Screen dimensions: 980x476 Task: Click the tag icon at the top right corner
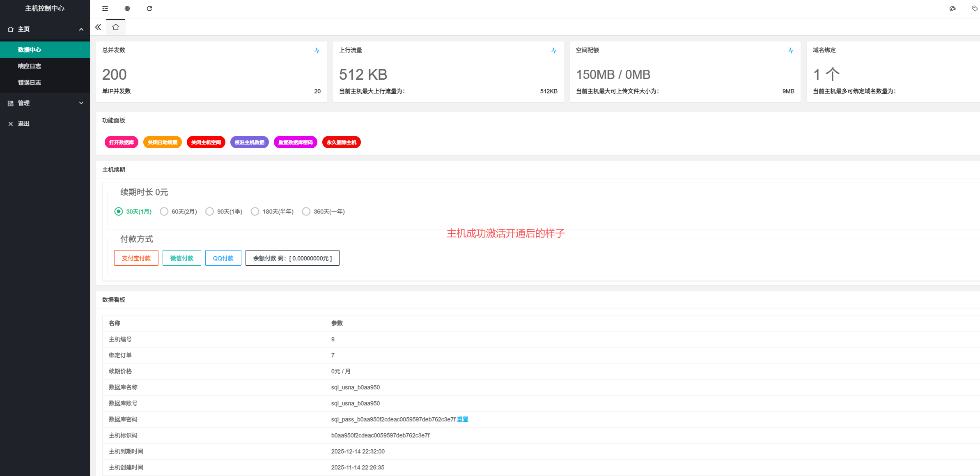(974, 8)
